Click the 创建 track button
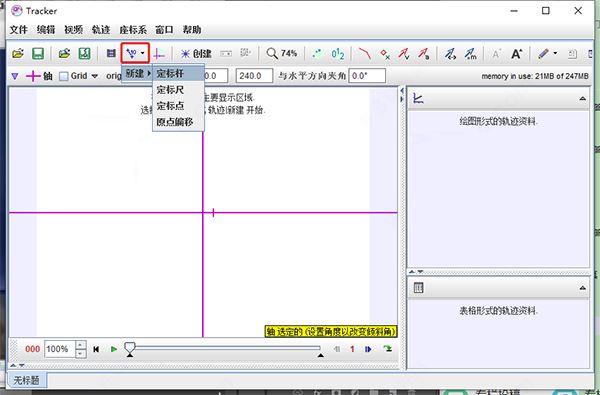Viewport: 600px width, 395px height. (196, 54)
